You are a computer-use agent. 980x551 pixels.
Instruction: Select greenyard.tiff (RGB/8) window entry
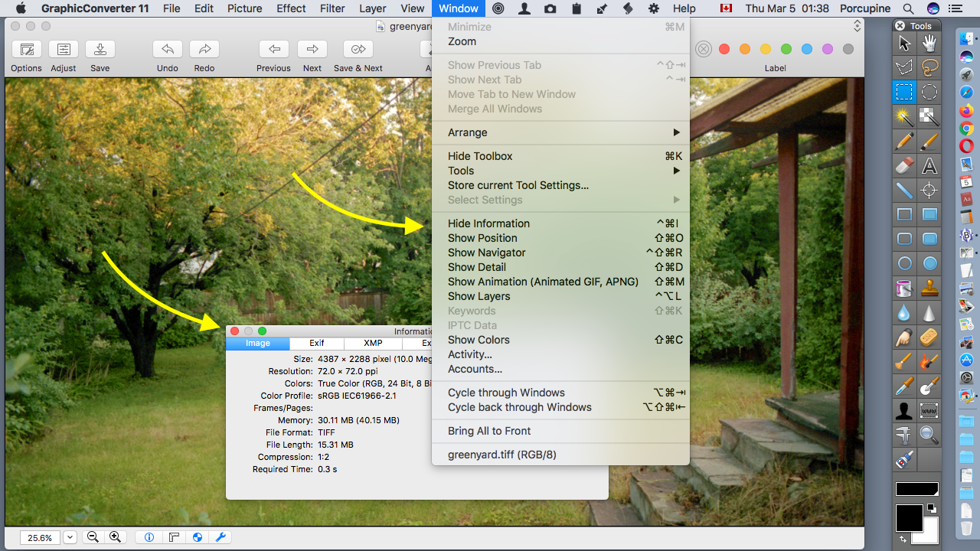[560, 455]
